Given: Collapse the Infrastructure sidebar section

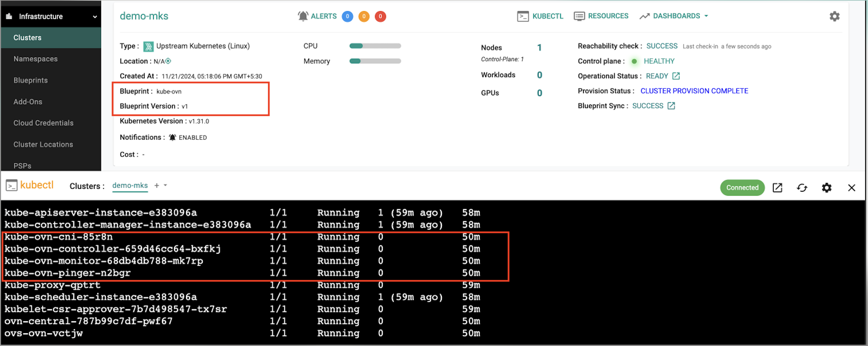Looking at the screenshot, I should [95, 16].
